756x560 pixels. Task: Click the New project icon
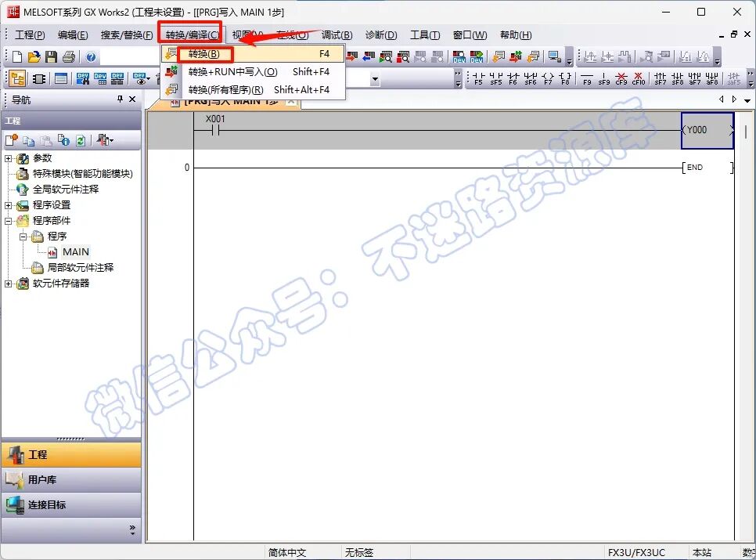click(17, 57)
